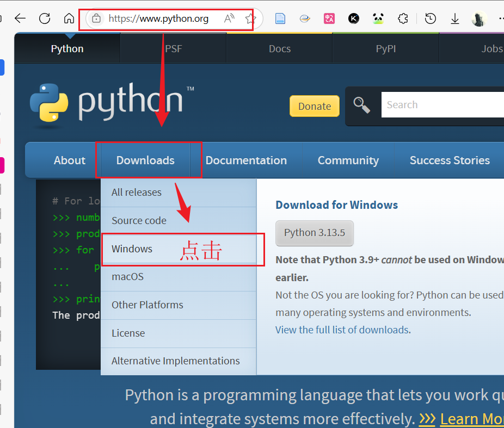Open the blue document extension icon
504x428 pixels.
pyautogui.click(x=280, y=18)
